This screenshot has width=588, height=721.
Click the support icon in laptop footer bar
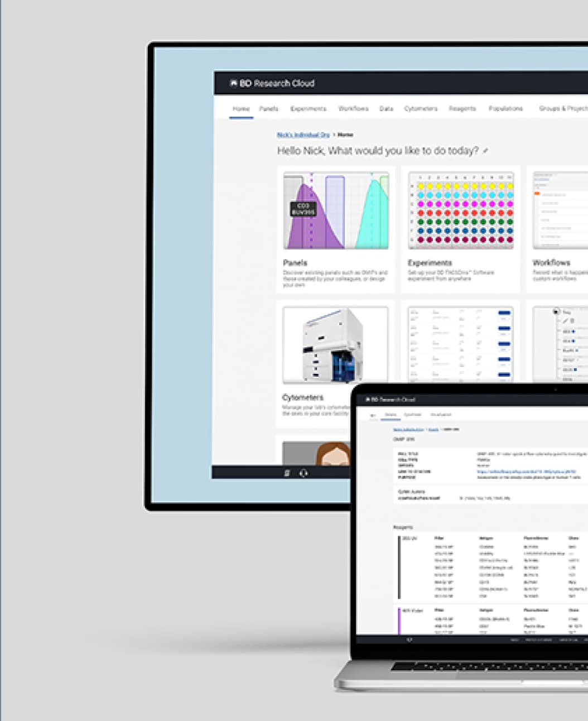(409, 640)
